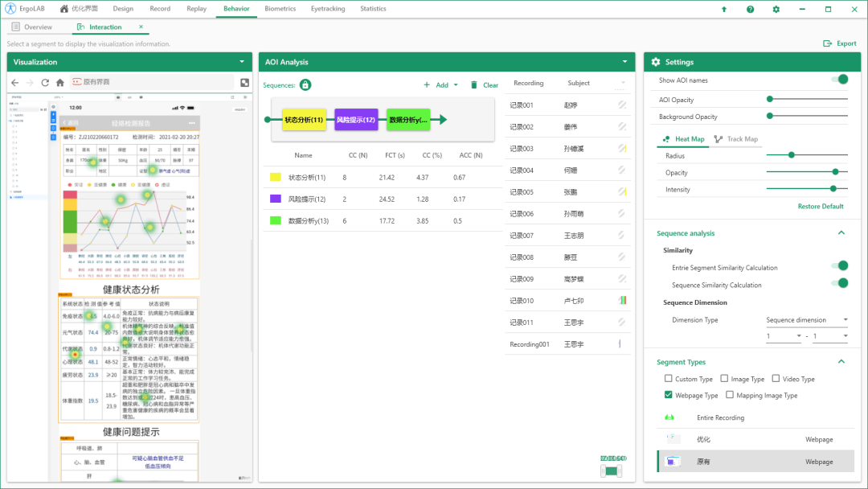Check the Mapping Image Type checkbox
Image resolution: width=868 pixels, height=489 pixels.
[x=730, y=395]
